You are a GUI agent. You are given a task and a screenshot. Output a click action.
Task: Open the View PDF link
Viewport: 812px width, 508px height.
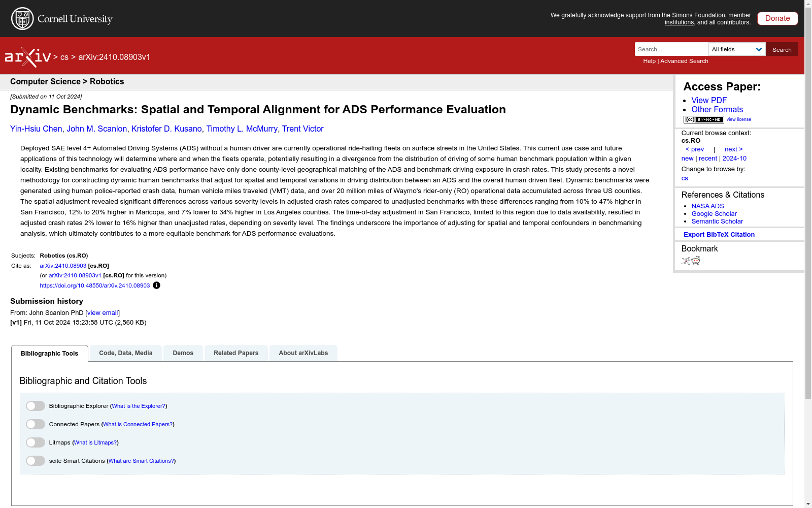pyautogui.click(x=709, y=101)
